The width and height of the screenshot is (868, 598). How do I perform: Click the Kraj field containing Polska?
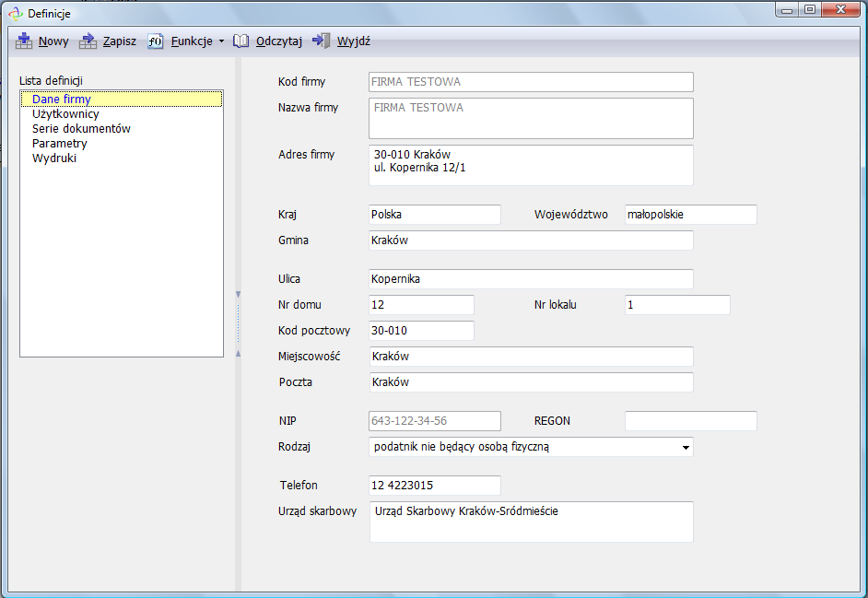pyautogui.click(x=435, y=215)
